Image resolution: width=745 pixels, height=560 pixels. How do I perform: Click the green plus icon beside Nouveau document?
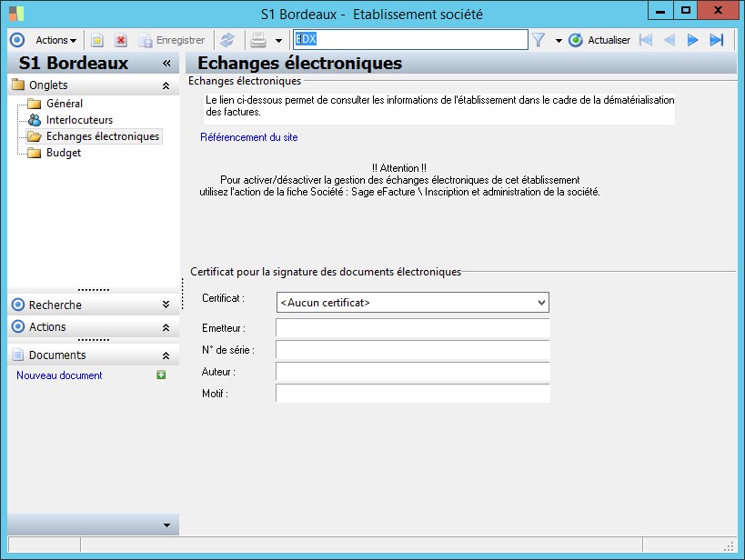pos(161,375)
